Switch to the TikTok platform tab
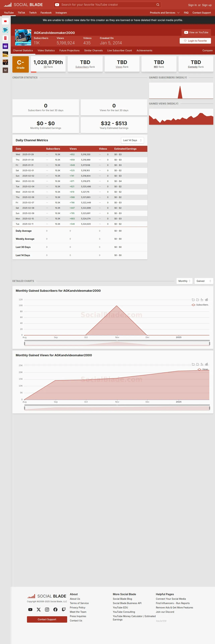The width and height of the screenshot is (215, 644). point(21,13)
